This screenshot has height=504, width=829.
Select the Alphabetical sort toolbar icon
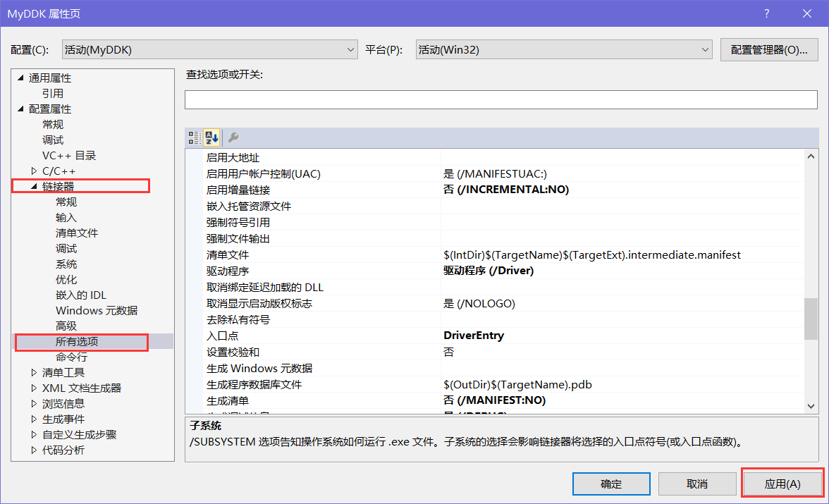[x=211, y=138]
